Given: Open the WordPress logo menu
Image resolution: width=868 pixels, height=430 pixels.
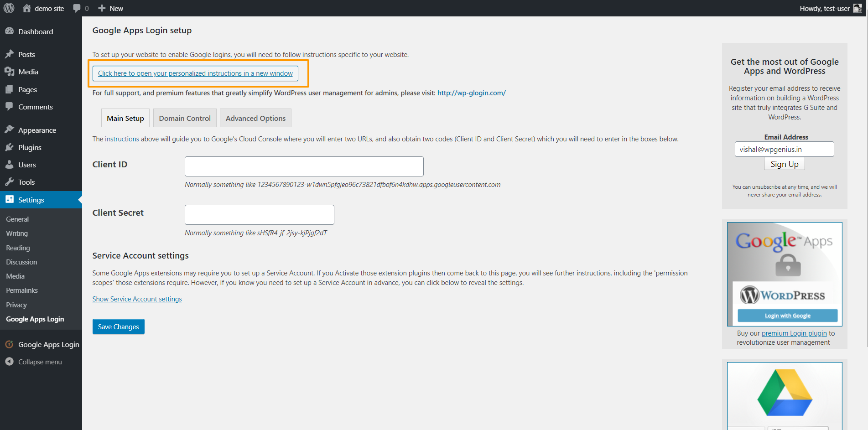Looking at the screenshot, I should 9,8.
